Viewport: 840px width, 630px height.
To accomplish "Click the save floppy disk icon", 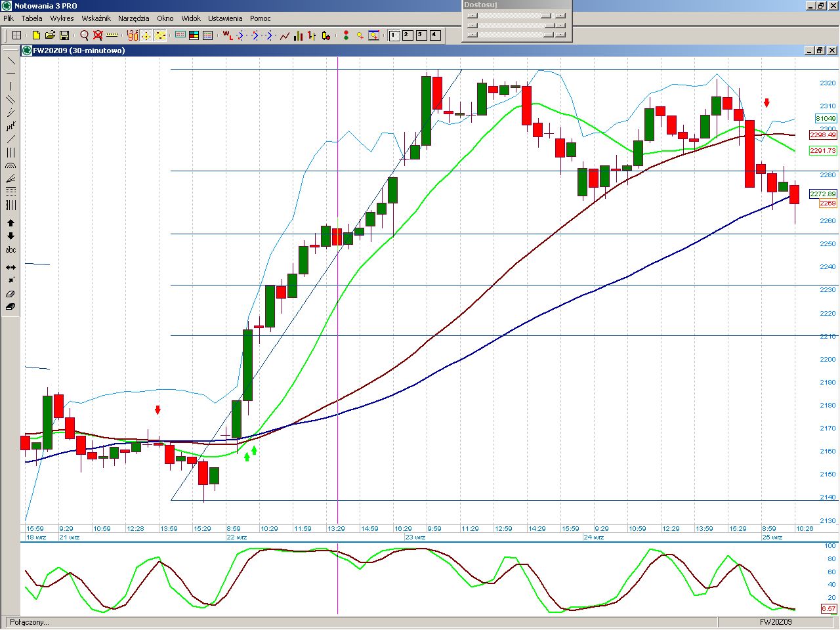I will (64, 35).
